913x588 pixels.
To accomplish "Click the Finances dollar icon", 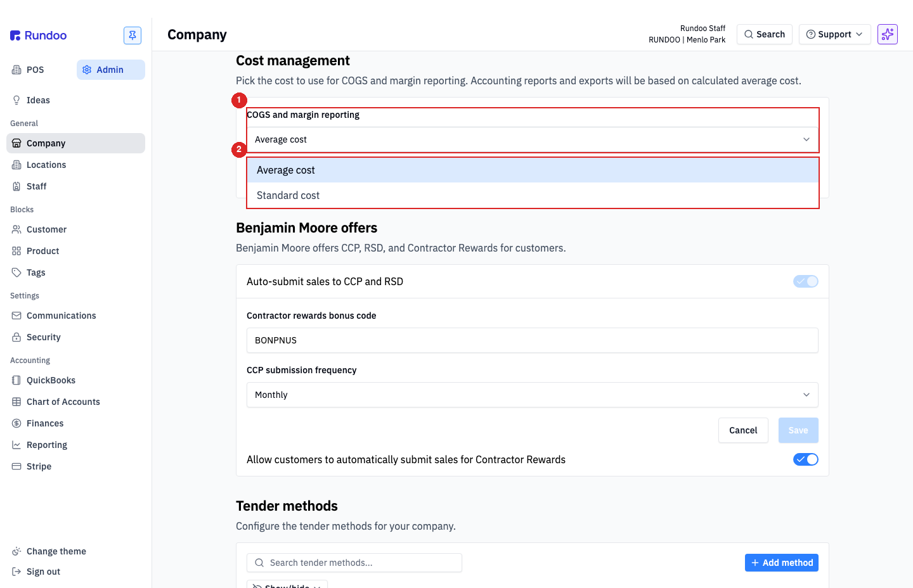I will tap(16, 423).
